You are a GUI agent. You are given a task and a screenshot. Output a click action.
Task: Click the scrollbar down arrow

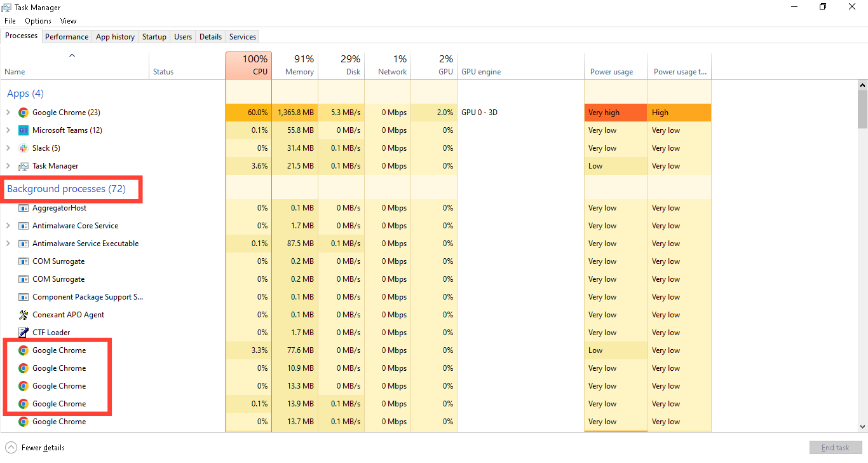[862, 427]
